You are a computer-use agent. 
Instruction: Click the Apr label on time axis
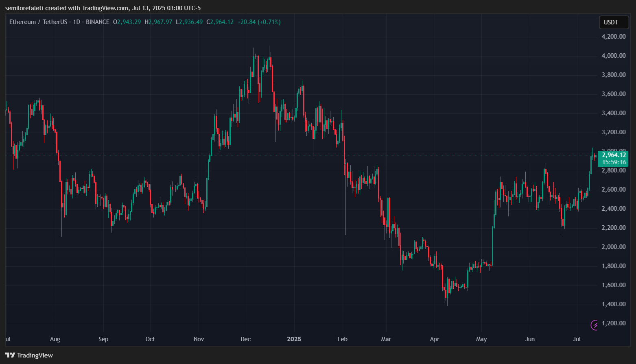click(435, 339)
